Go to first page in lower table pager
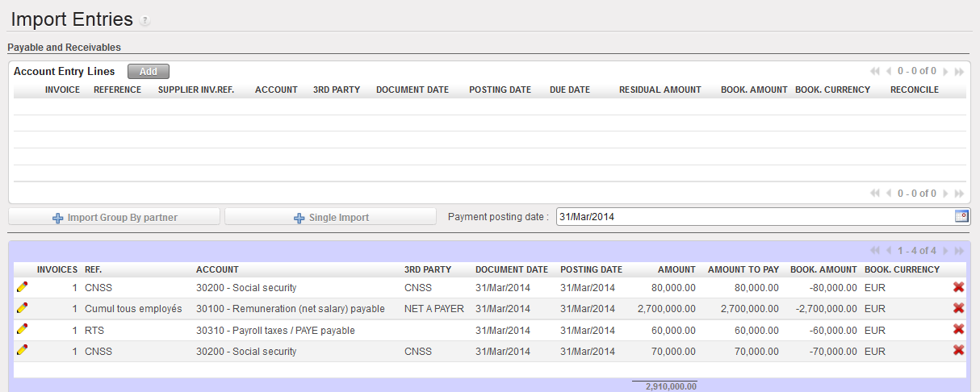Screen dimensions: 980x392 coord(875,251)
